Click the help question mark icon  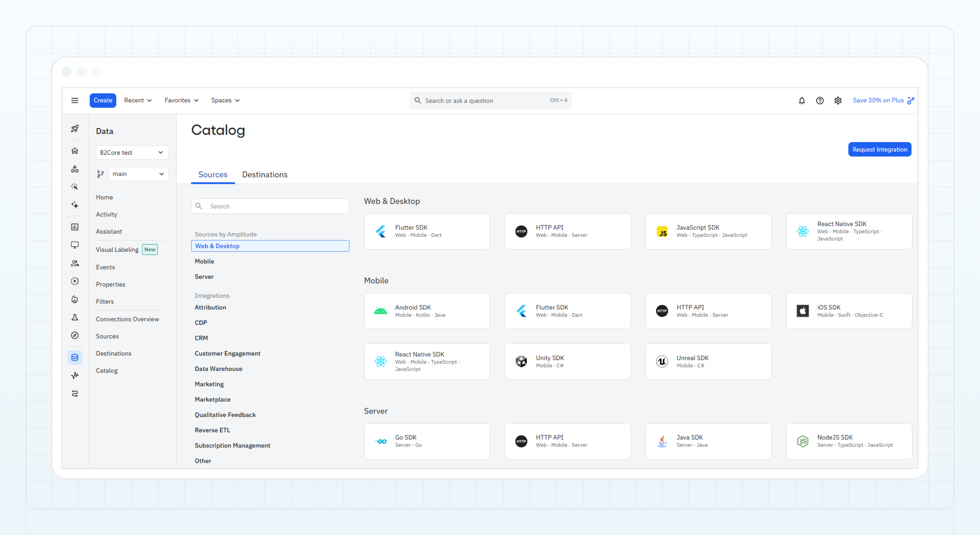click(x=820, y=101)
